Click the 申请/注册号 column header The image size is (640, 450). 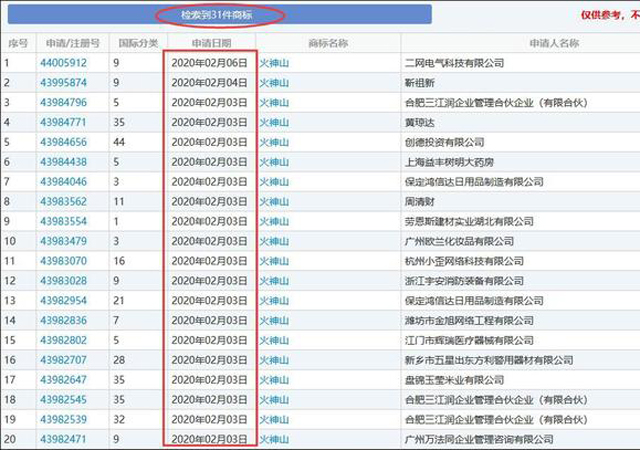click(73, 43)
